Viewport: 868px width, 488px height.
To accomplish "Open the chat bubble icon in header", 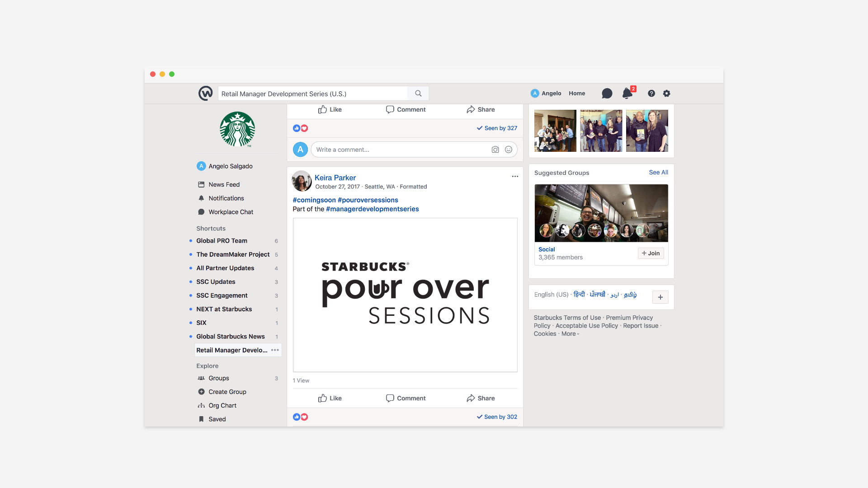I will pos(607,94).
